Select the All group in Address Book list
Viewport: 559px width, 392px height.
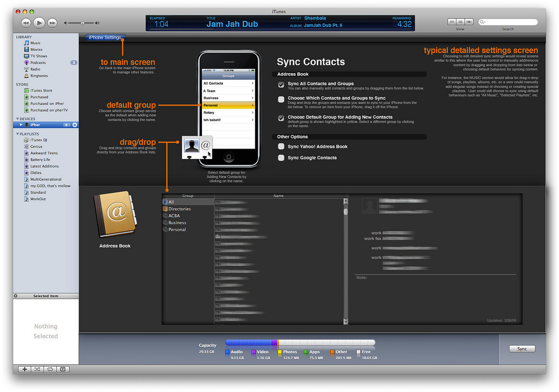tap(188, 202)
